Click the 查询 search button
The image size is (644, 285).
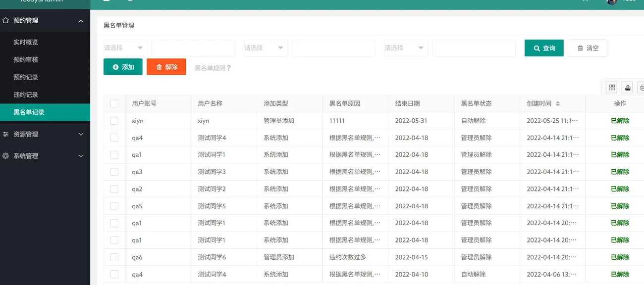[x=544, y=48]
